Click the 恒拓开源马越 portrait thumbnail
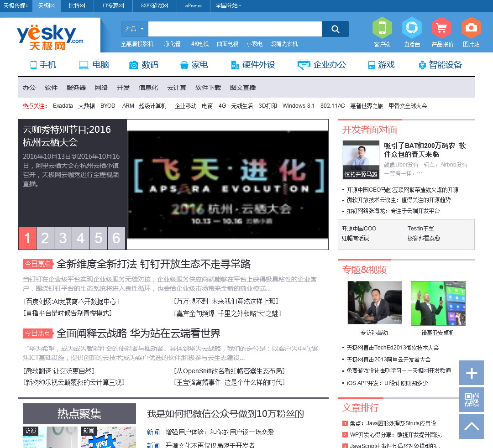The width and height of the screenshot is (493, 448). tap(361, 159)
